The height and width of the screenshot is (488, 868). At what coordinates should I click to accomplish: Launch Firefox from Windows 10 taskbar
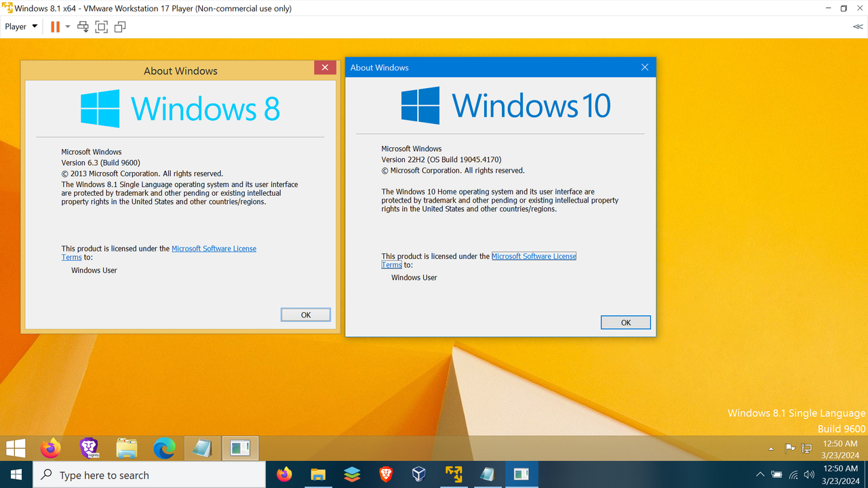[x=285, y=474]
